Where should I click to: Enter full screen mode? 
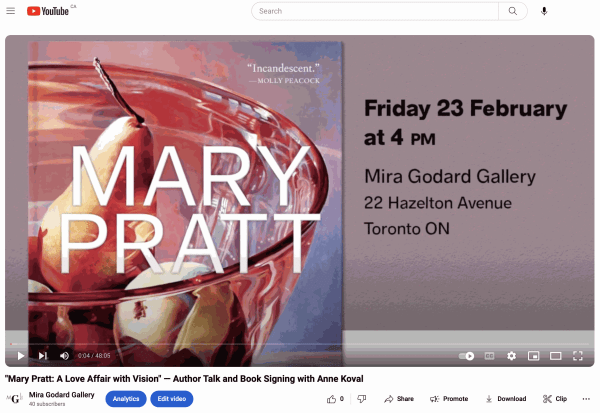(578, 356)
